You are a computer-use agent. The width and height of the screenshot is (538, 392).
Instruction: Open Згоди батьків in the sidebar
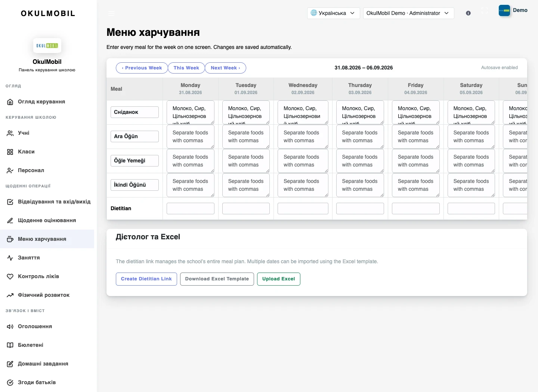point(47,382)
